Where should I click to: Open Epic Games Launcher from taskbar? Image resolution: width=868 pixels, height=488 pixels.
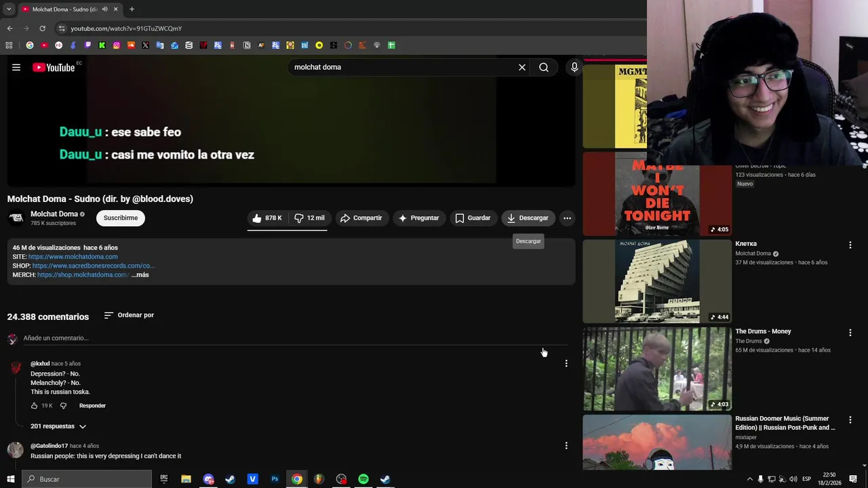tap(163, 479)
